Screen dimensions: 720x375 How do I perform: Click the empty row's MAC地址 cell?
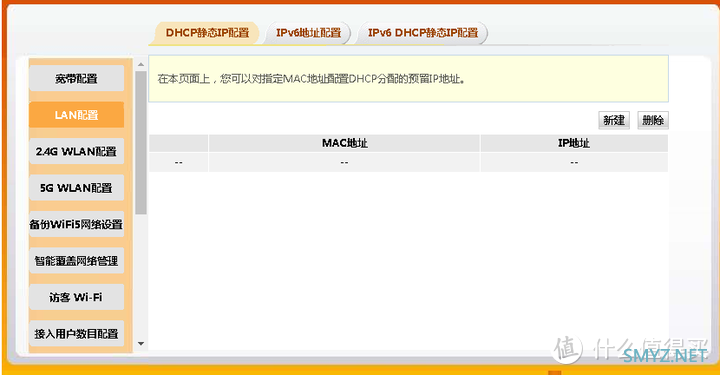click(344, 162)
